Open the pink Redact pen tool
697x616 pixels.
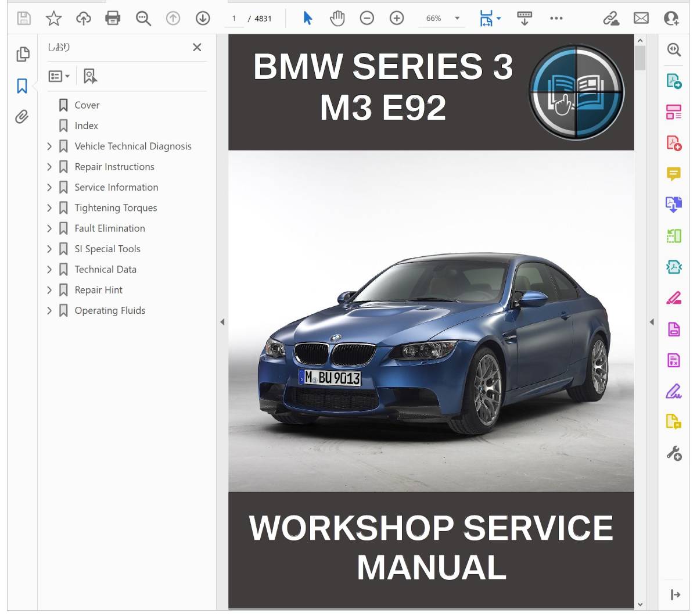pyautogui.click(x=674, y=298)
